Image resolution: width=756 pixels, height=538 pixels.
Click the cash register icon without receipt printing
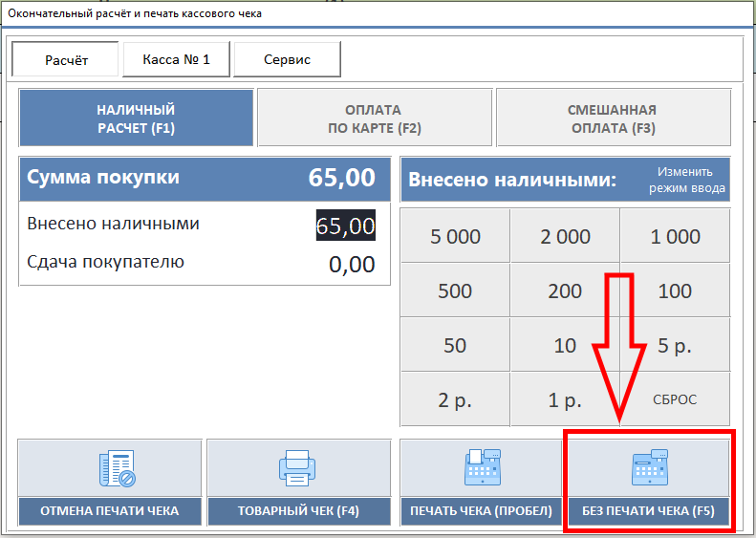pos(648,468)
